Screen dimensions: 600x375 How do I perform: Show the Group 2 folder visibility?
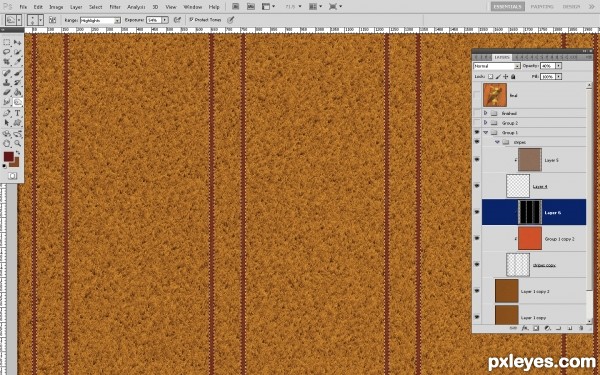pyautogui.click(x=477, y=122)
